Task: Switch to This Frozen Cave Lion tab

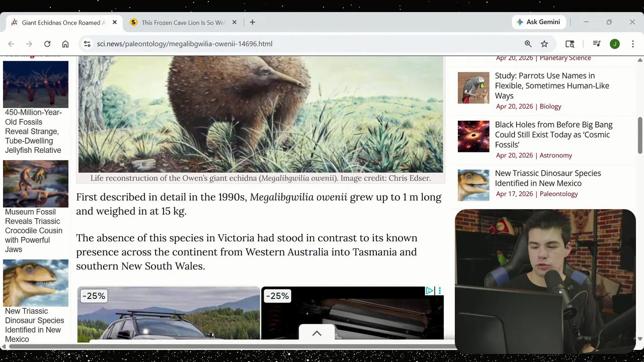Action: click(x=183, y=22)
